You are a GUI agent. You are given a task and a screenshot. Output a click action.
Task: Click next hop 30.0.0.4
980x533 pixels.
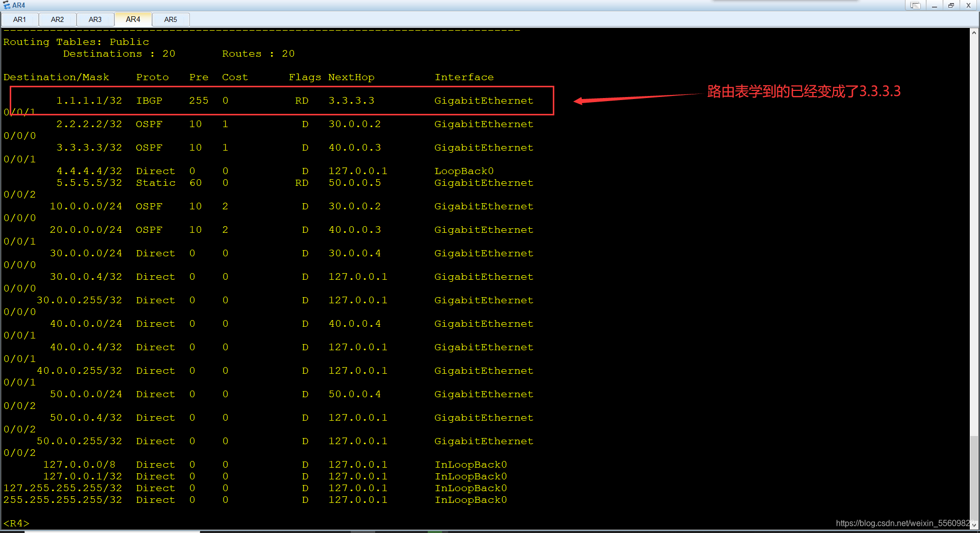355,253
